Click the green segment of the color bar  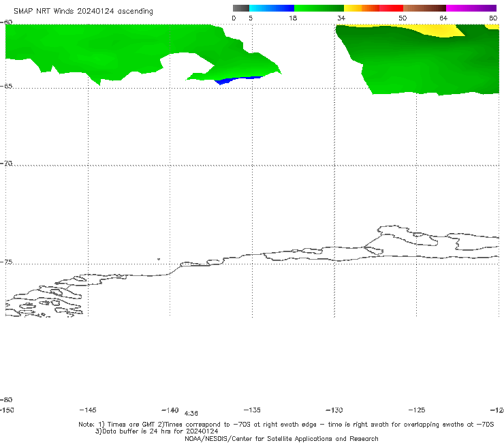coord(319,8)
